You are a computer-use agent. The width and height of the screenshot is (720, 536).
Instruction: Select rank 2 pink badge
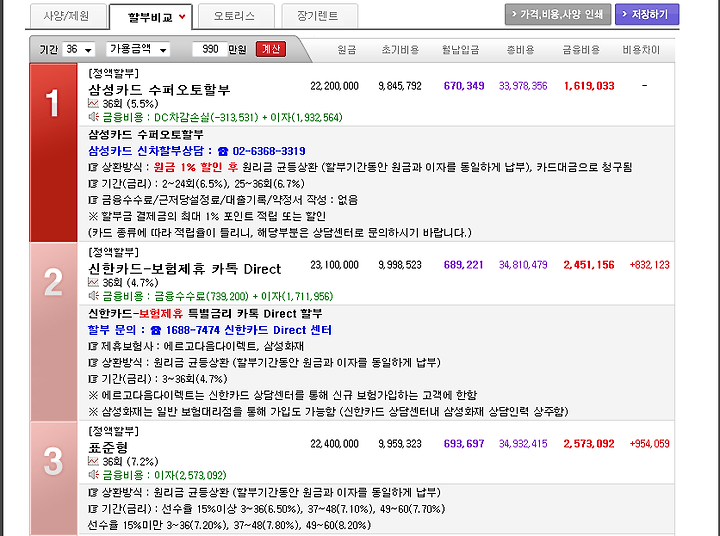pyautogui.click(x=53, y=331)
